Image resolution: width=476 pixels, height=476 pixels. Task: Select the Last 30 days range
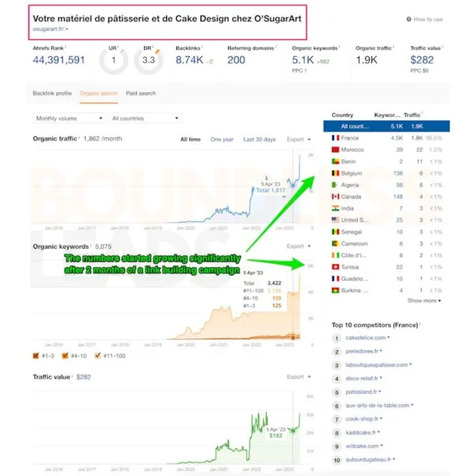click(x=260, y=139)
